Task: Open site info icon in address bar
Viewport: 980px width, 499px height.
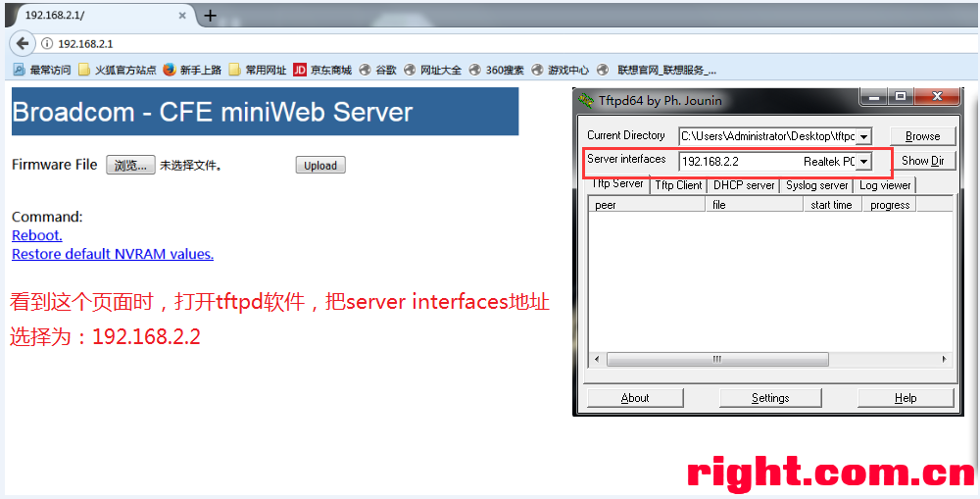Action: click(x=46, y=44)
